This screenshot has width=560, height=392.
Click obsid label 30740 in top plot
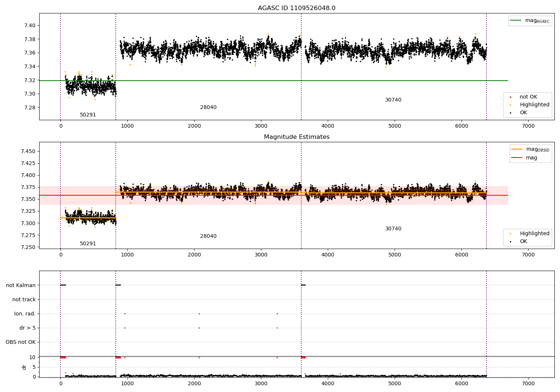(393, 100)
